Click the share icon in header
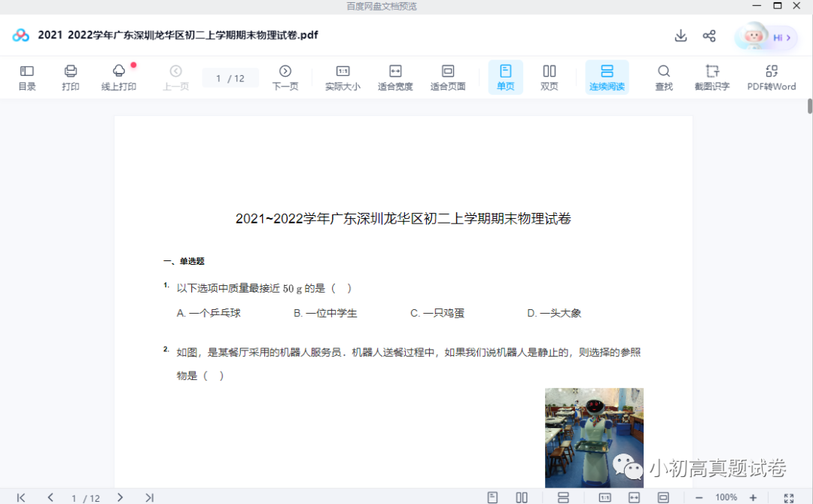 point(709,36)
